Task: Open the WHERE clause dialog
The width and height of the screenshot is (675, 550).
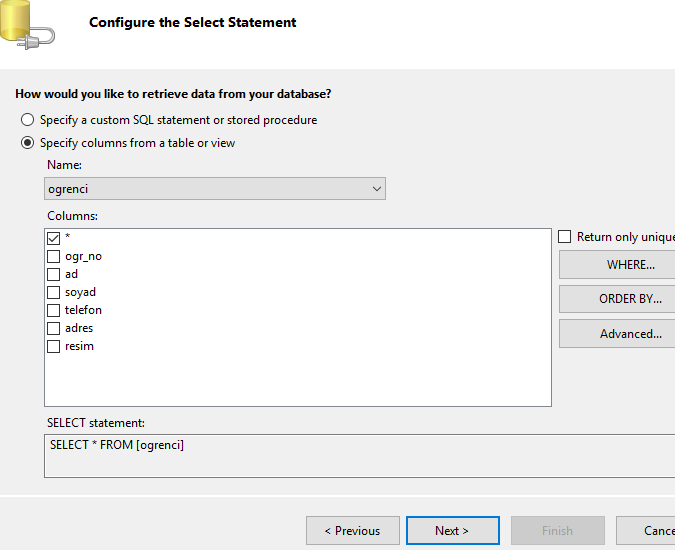Action: tap(617, 265)
